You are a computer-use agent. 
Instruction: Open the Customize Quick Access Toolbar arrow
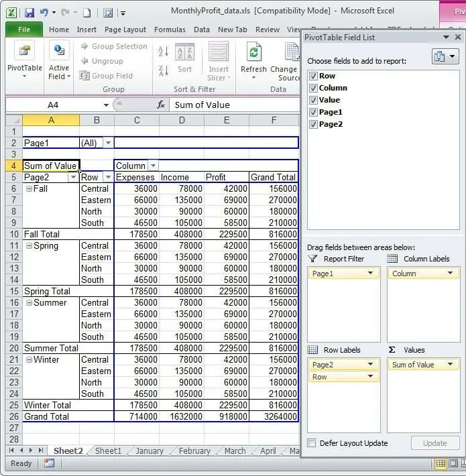click(x=123, y=13)
